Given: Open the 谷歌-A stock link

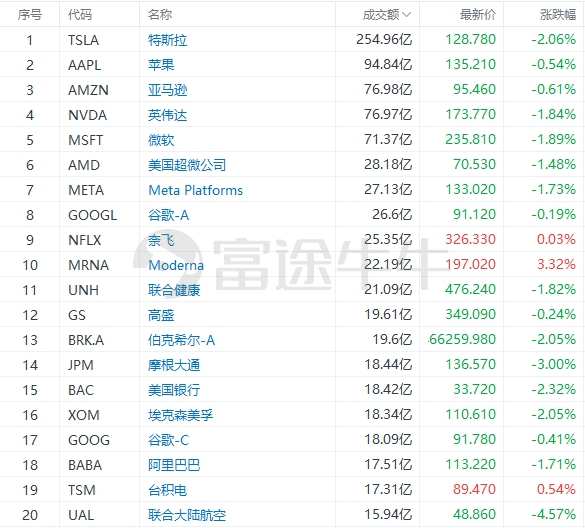Looking at the screenshot, I should 169,215.
